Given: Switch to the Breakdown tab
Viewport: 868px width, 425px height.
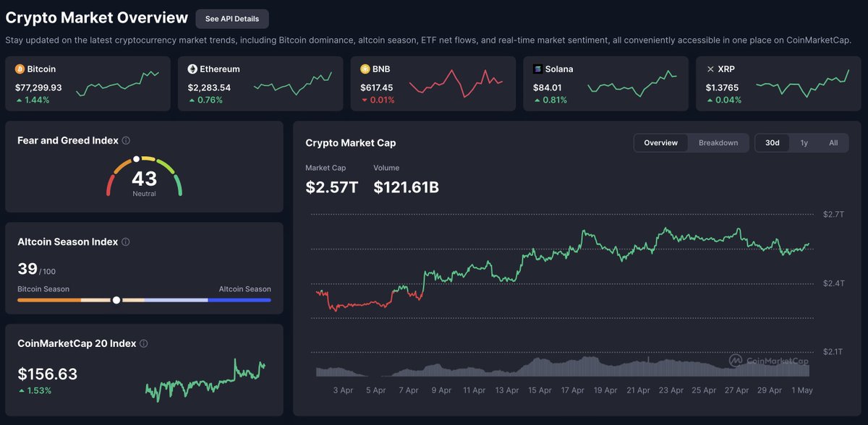Looking at the screenshot, I should [x=718, y=143].
